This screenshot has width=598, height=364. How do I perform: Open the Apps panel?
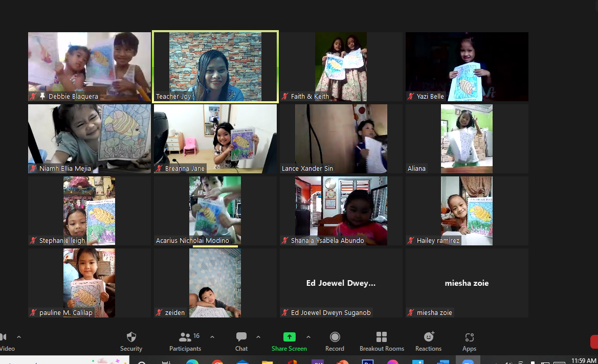coord(469,342)
